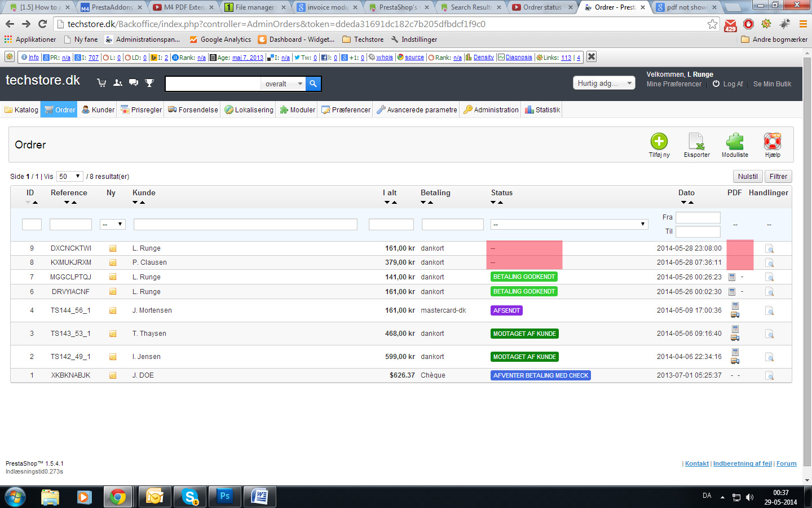
Task: Open the Prisregler menu tab
Action: (141, 110)
